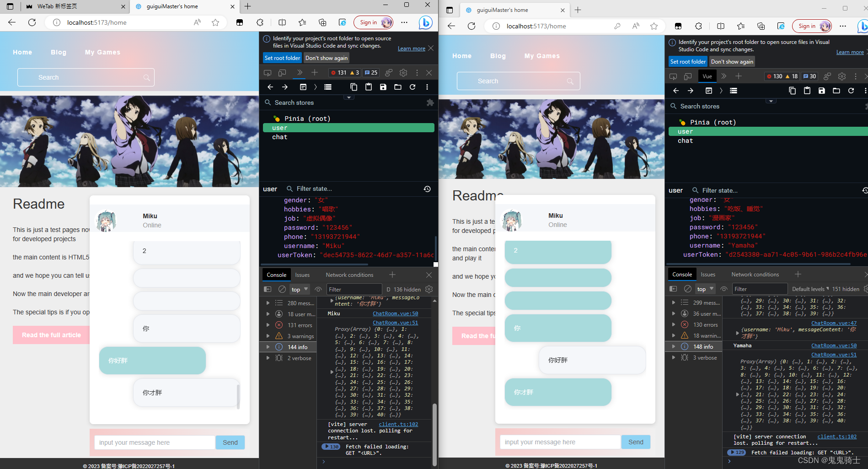
Task: Add the page to favorites in left browser
Action: [215, 22]
